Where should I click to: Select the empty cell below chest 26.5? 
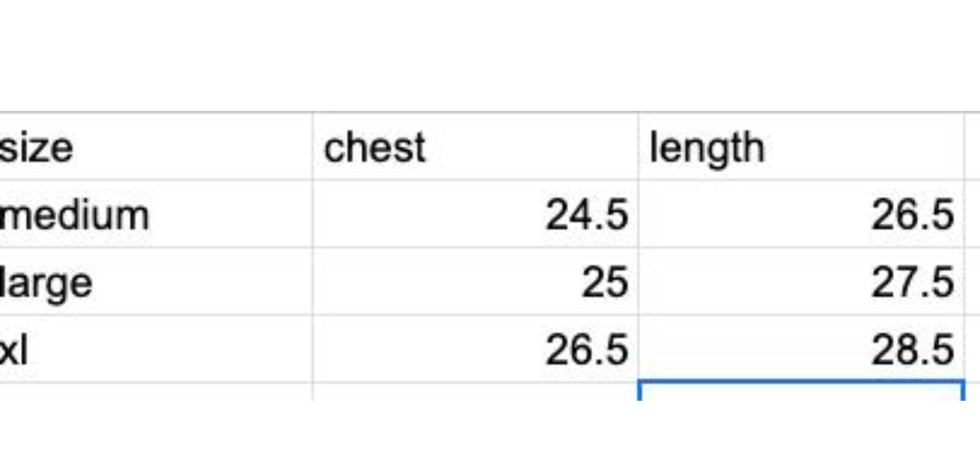click(x=474, y=391)
